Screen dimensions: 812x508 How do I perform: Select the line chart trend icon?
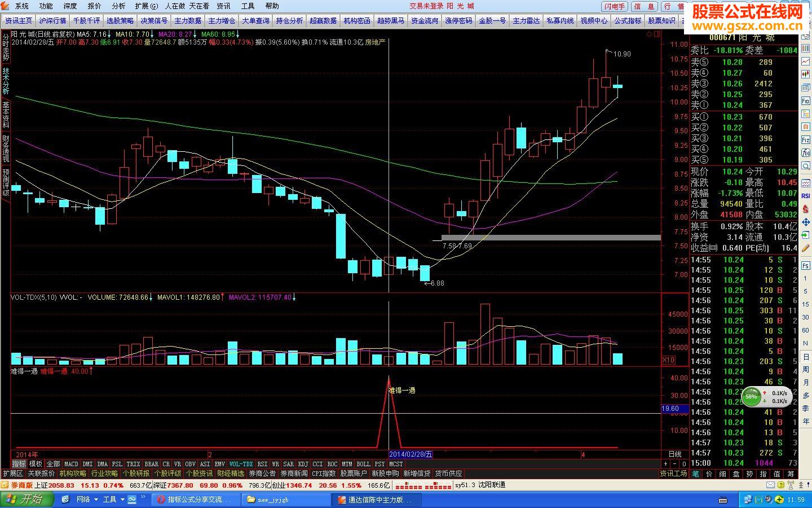pyautogui.click(x=806, y=60)
